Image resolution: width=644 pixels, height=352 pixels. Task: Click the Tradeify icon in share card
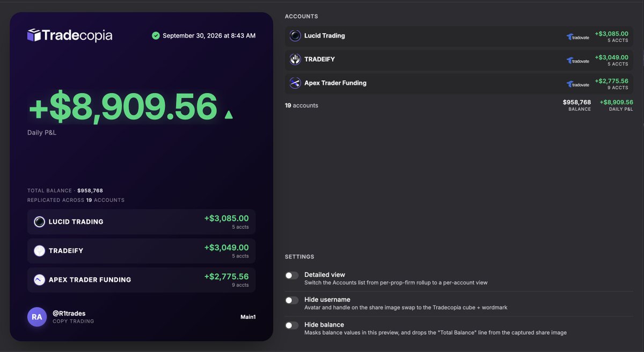pos(39,251)
